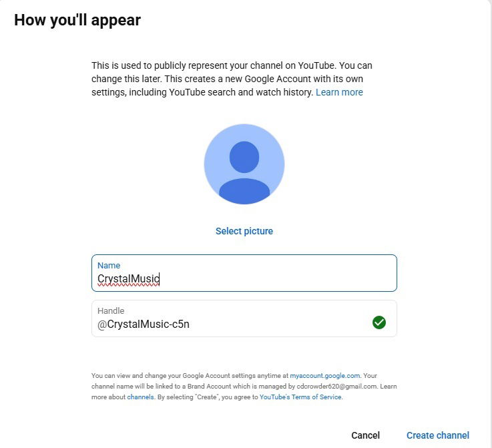The width and height of the screenshot is (492, 448).
Task: Focus the Name input field
Action: click(x=244, y=273)
